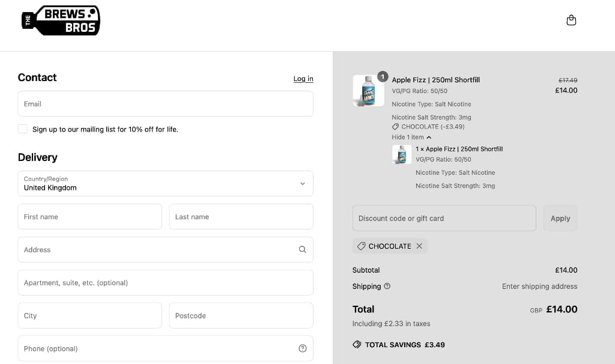Follow the Log in link

303,79
